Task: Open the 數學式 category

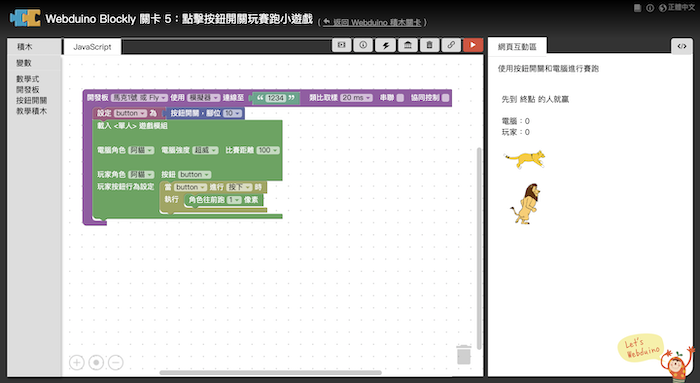Action: click(x=28, y=79)
